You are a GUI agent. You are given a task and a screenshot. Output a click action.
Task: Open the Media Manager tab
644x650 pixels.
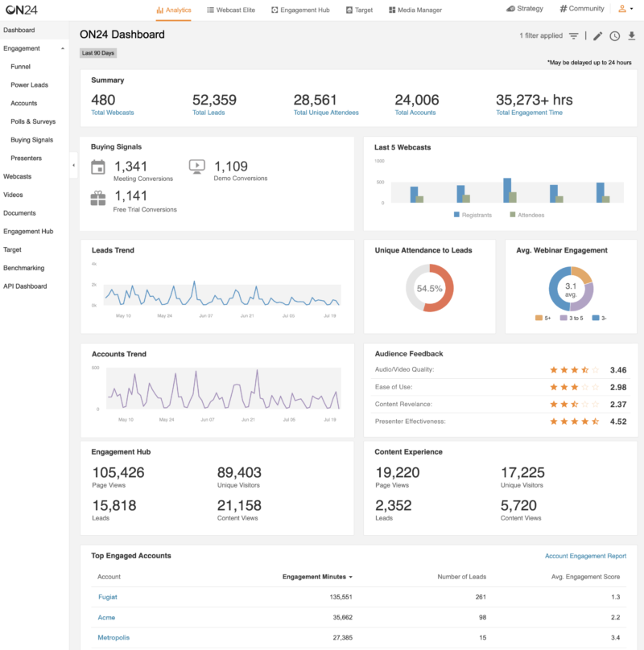[415, 10]
